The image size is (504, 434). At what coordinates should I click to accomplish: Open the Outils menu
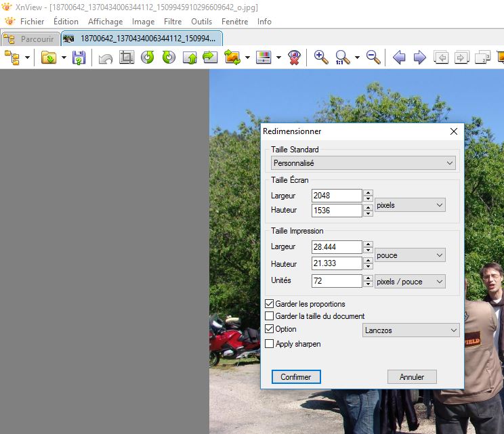(x=201, y=22)
